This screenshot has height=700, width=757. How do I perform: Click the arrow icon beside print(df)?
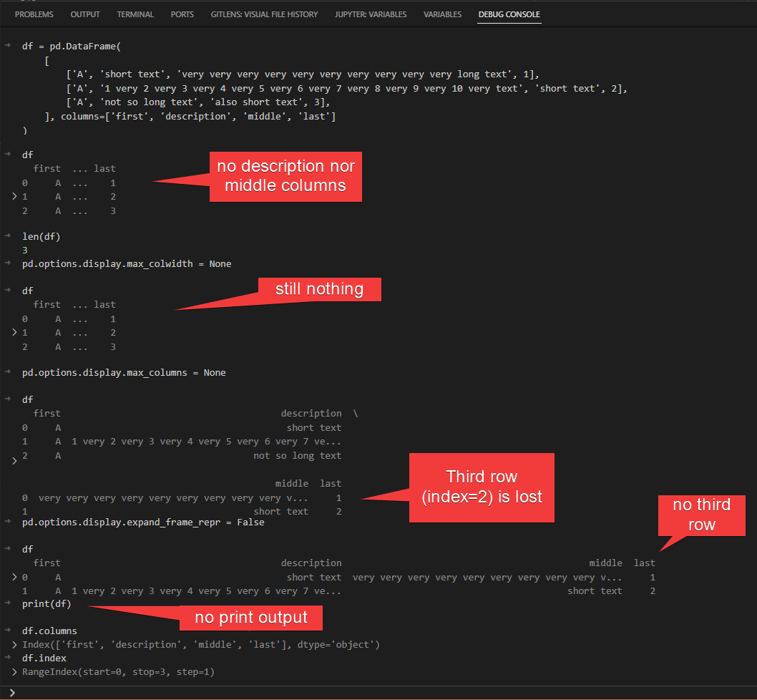point(7,603)
